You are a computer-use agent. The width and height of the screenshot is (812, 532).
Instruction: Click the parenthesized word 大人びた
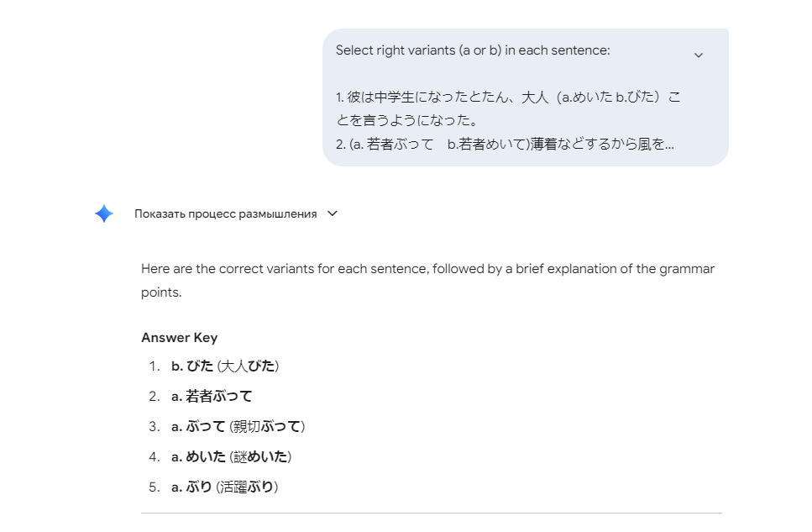point(248,366)
